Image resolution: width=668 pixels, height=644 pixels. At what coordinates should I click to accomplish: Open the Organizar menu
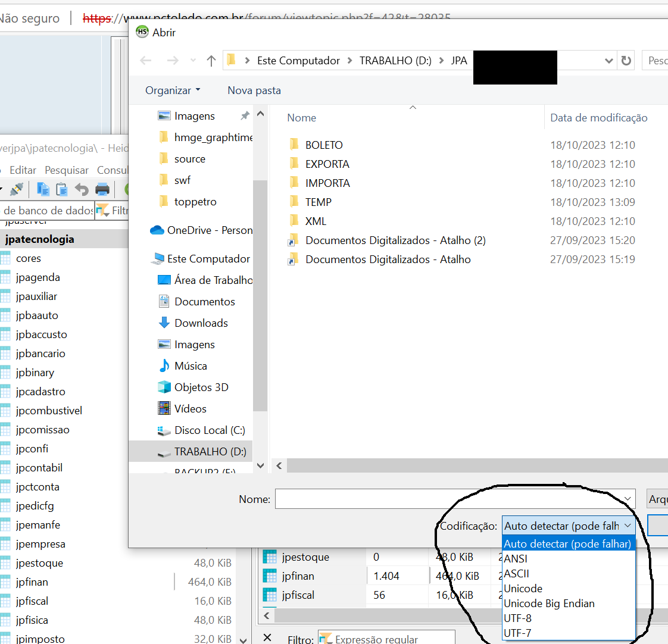click(x=173, y=90)
